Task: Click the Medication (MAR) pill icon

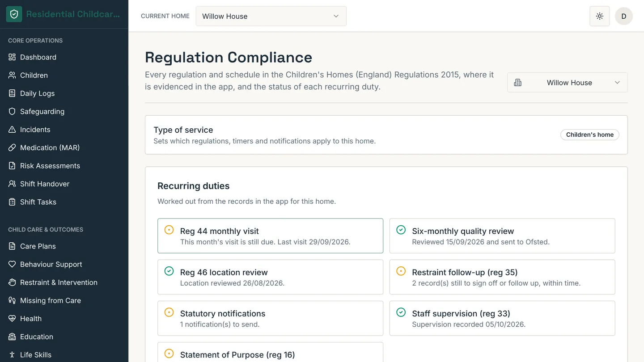Action: pyautogui.click(x=12, y=147)
